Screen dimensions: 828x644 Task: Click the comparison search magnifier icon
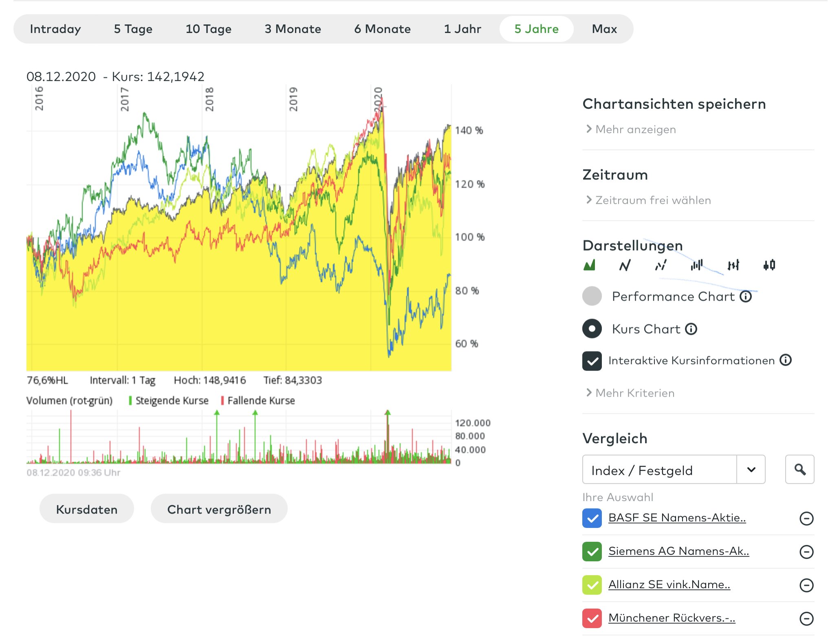click(799, 470)
